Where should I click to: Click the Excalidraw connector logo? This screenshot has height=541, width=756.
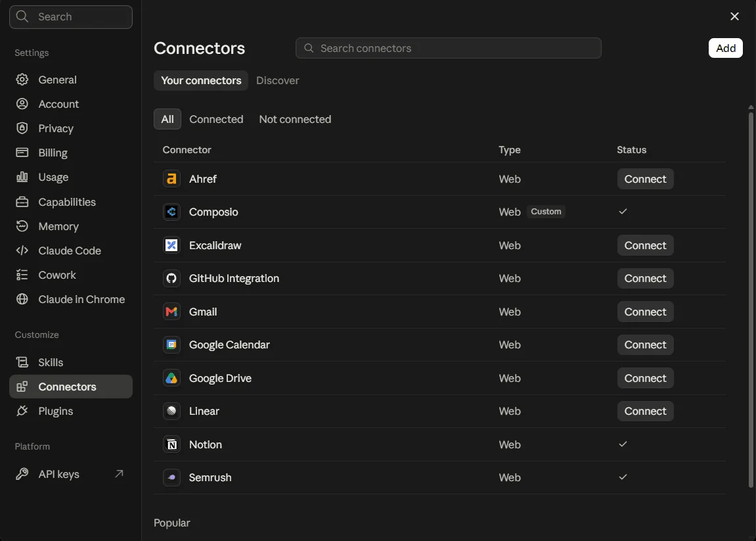[x=171, y=245]
